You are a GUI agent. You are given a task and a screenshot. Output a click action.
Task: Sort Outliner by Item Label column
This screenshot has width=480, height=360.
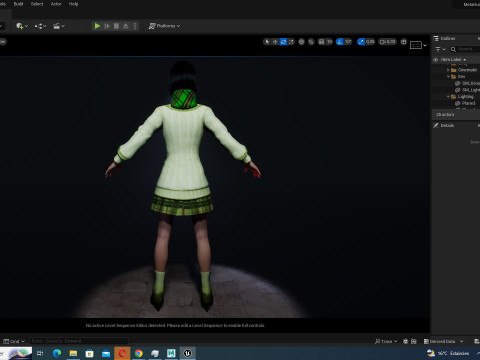coord(453,60)
